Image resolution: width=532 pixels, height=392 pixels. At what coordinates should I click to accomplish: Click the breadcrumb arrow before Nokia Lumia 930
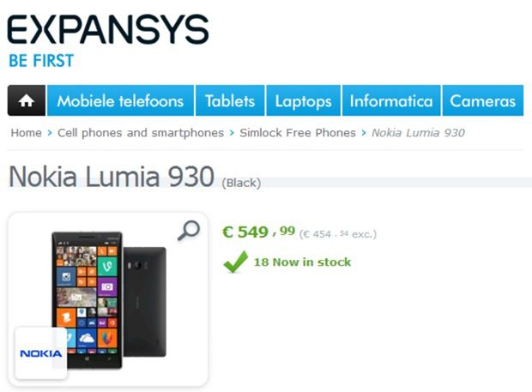(364, 133)
